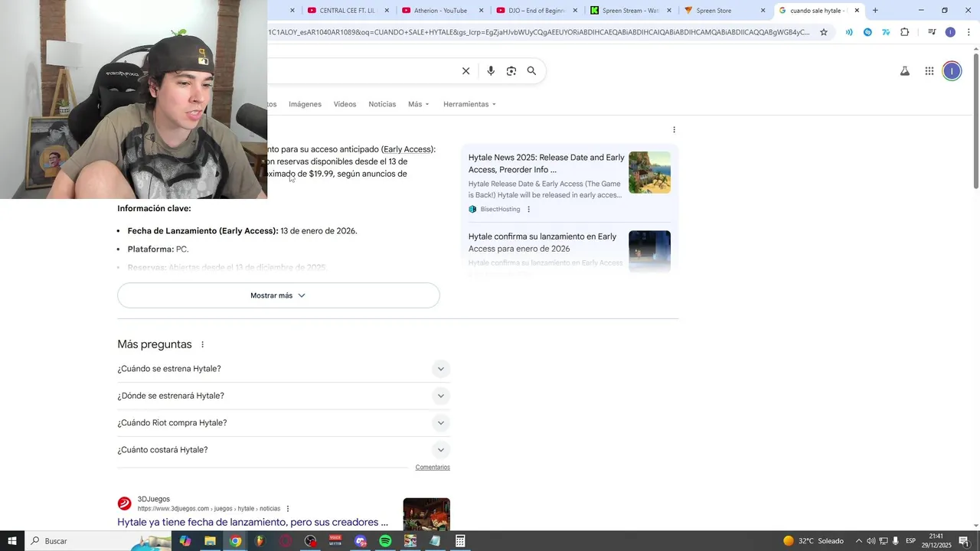980x551 pixels.
Task: Switch to the Noticias search tab
Action: [x=382, y=104]
